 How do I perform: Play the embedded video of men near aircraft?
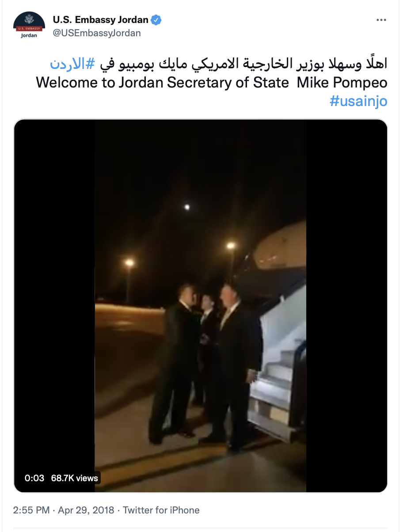pyautogui.click(x=201, y=306)
